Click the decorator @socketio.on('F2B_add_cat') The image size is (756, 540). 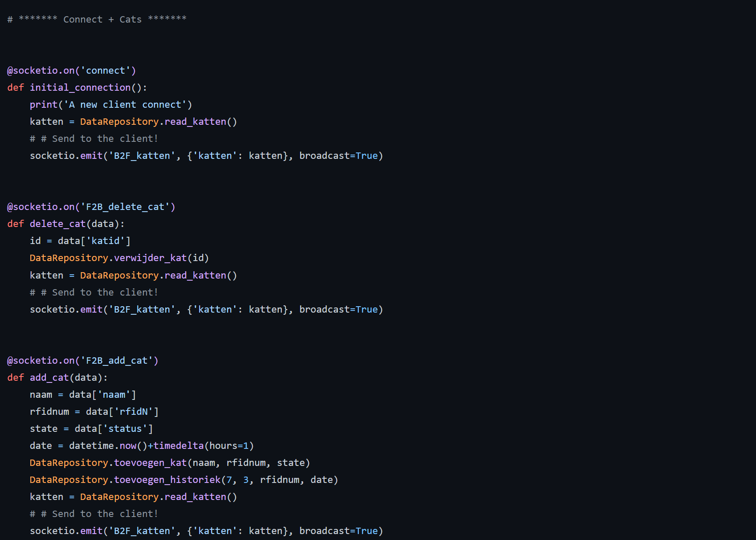(x=83, y=360)
